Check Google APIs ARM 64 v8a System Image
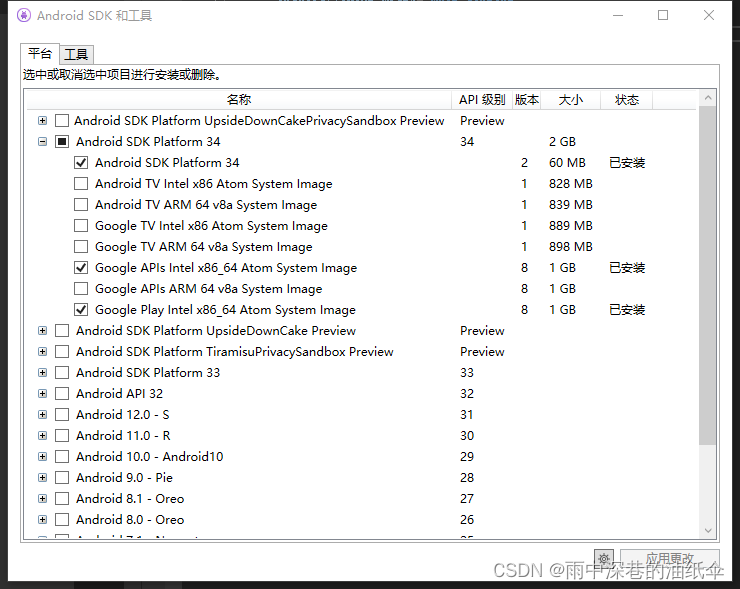This screenshot has height=589, width=740. click(81, 289)
